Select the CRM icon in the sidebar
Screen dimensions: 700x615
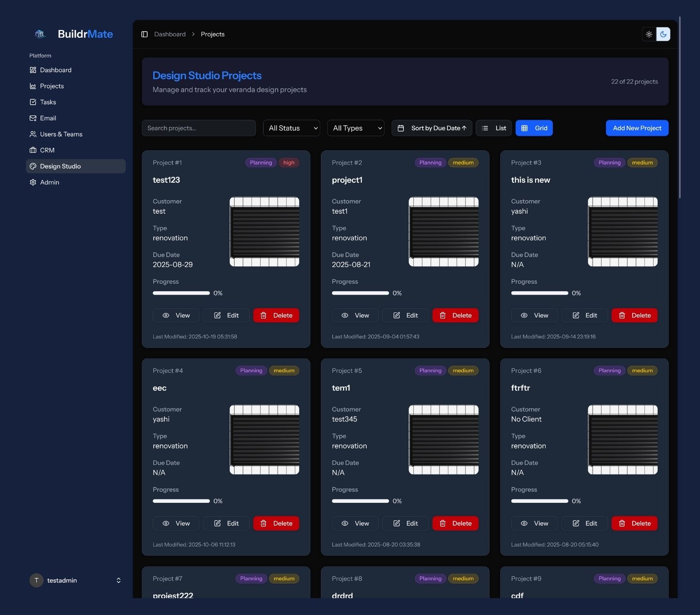(33, 150)
